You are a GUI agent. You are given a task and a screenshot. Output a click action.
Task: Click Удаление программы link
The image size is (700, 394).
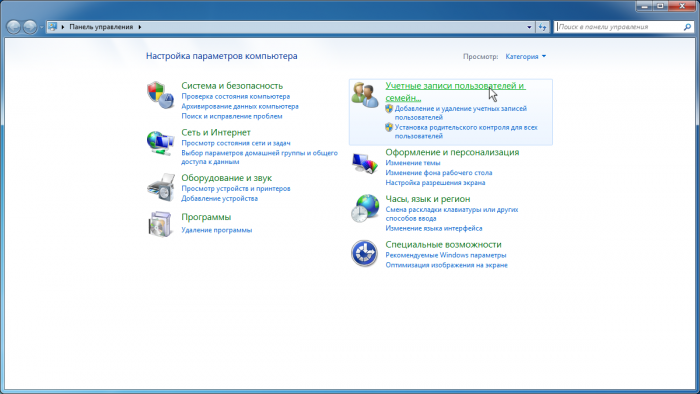point(217,230)
